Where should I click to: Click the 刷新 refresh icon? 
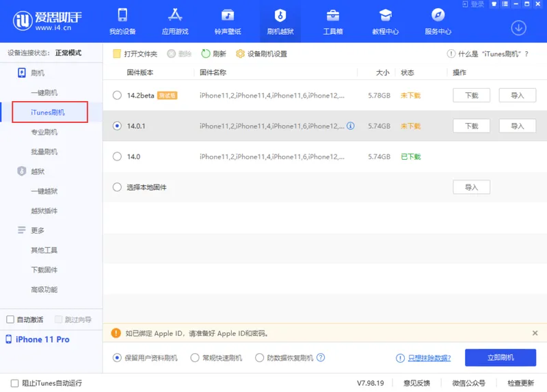point(206,54)
